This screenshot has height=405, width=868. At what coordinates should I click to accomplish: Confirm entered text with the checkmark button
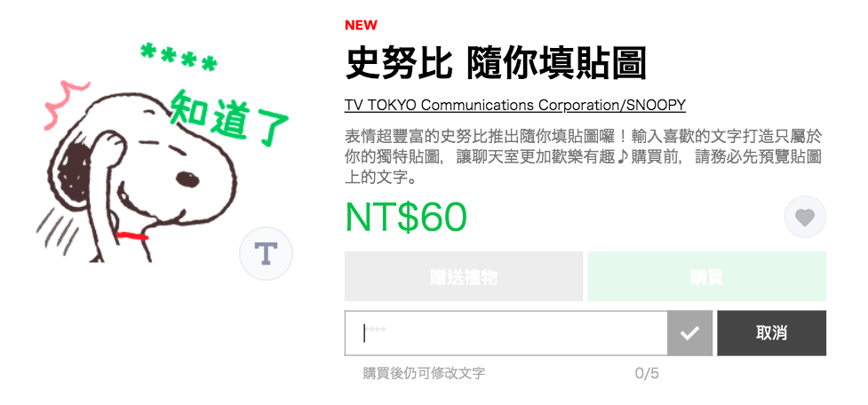(x=689, y=333)
